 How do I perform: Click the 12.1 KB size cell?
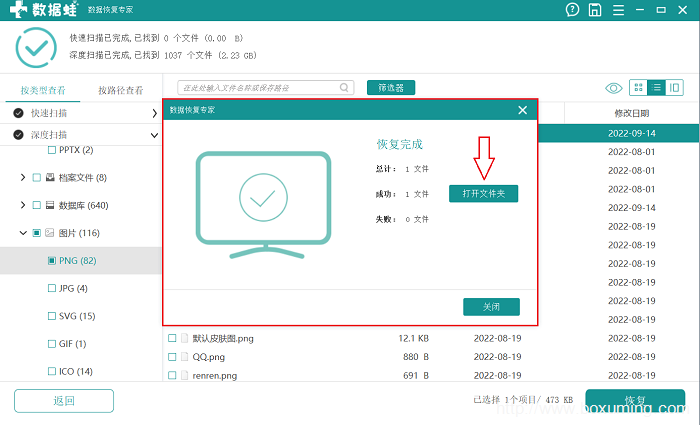point(413,338)
